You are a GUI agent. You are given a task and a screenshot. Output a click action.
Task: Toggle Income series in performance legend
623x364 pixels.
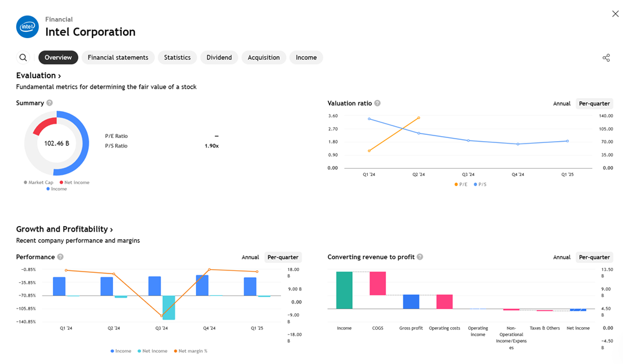120,351
